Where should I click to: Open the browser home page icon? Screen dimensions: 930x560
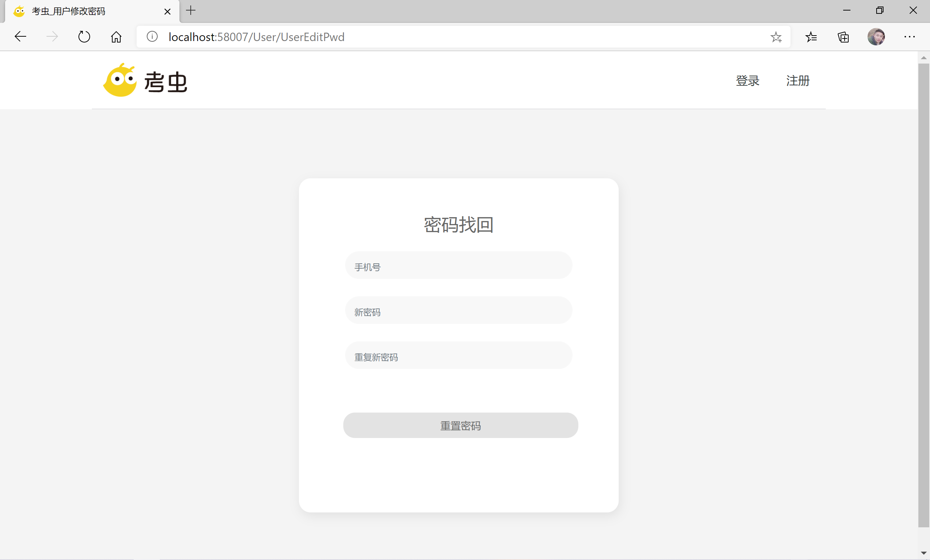pyautogui.click(x=116, y=37)
